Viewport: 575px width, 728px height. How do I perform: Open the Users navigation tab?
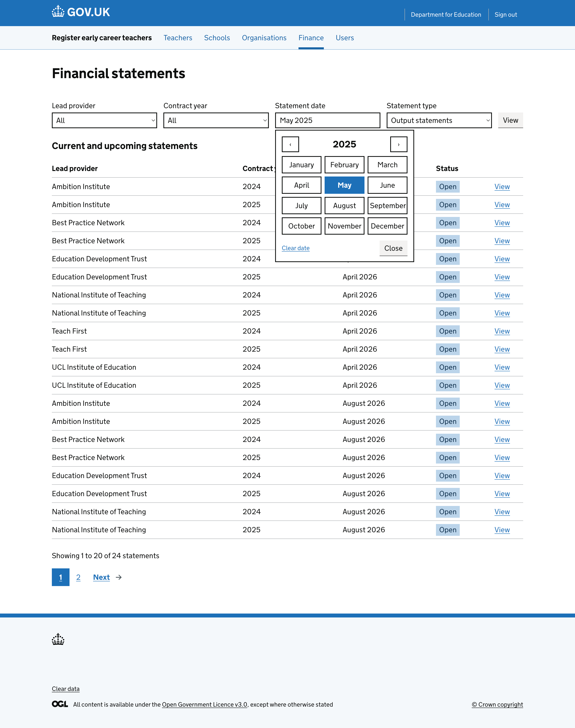point(345,38)
